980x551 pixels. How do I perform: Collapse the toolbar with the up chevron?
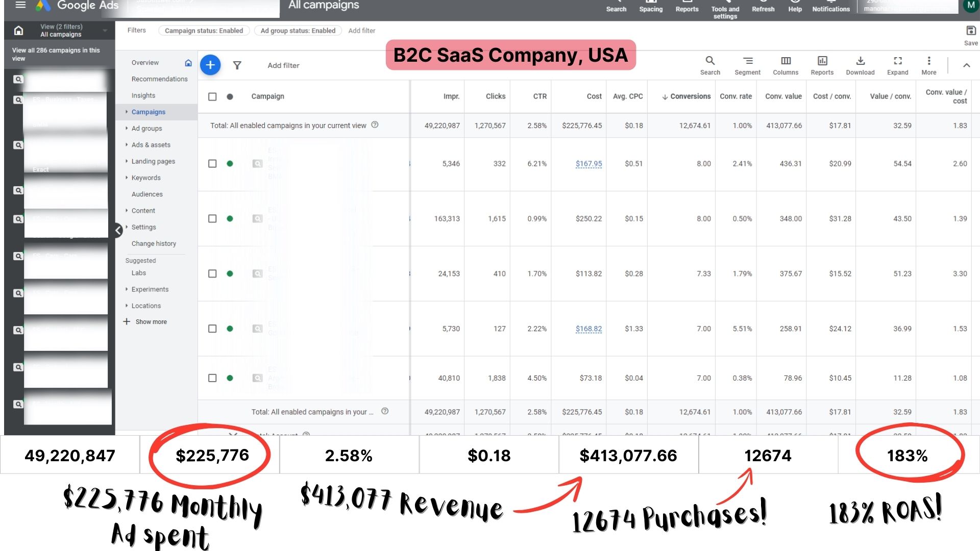pyautogui.click(x=966, y=65)
